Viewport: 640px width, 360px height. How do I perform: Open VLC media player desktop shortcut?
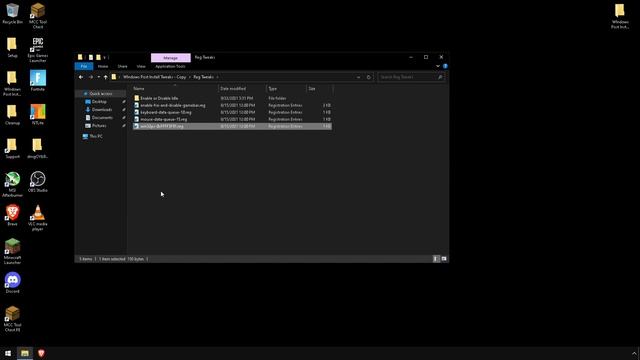click(x=38, y=218)
